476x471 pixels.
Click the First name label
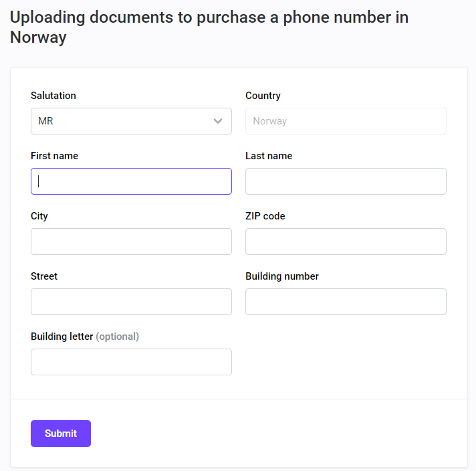click(x=55, y=156)
